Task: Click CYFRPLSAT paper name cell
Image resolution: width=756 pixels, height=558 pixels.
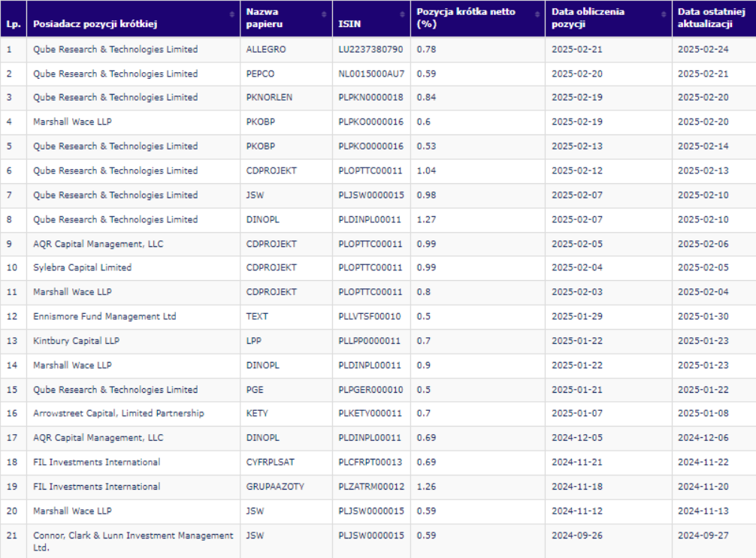Action: coord(270,462)
